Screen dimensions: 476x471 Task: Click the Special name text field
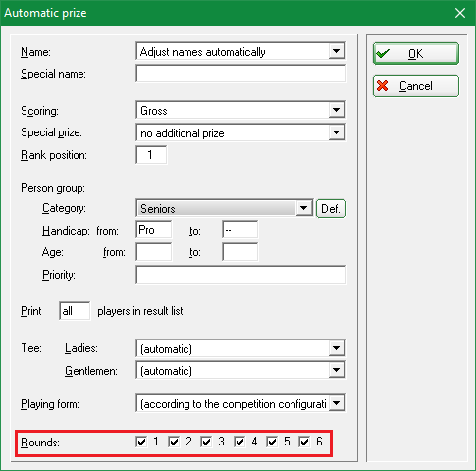[241, 74]
